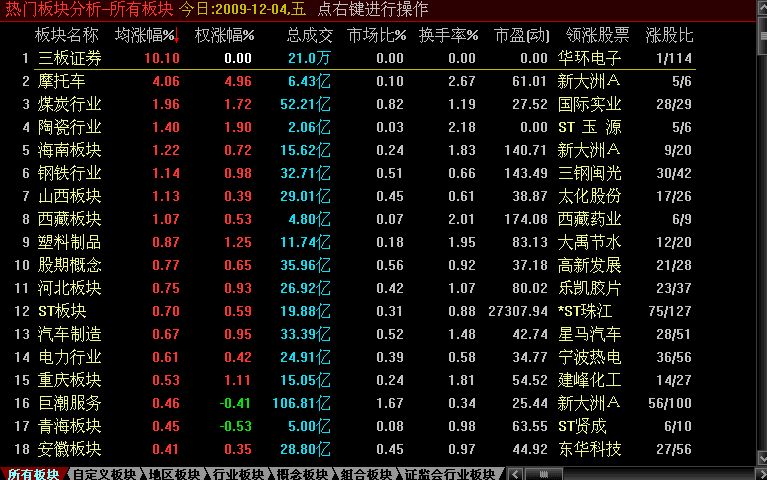Switch to 自定义板块 tab
767x480 pixels.
(x=105, y=473)
